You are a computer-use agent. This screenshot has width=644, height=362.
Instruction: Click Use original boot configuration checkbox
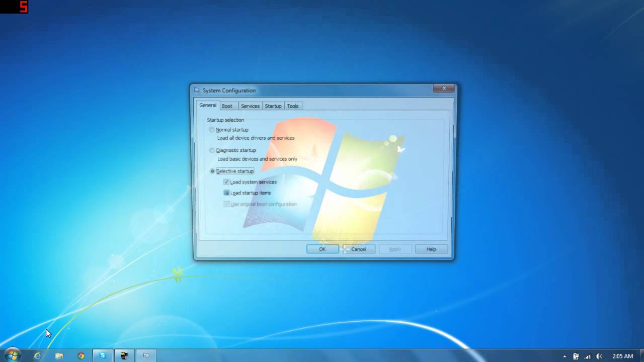(x=226, y=204)
